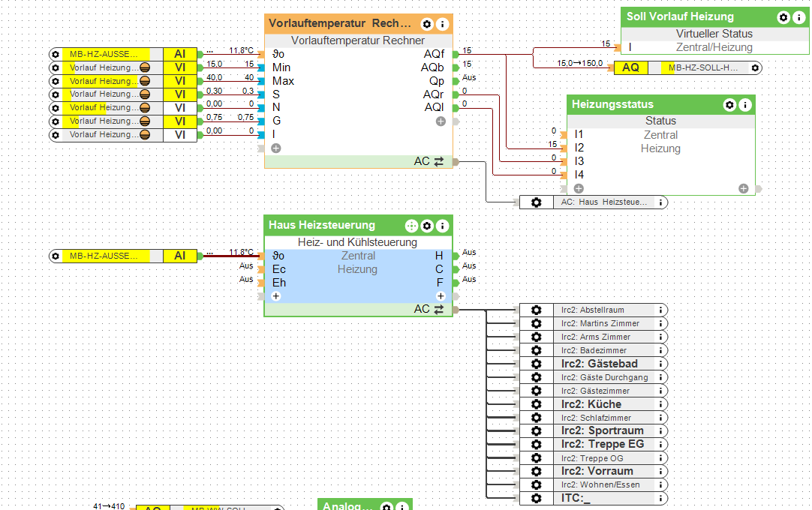Select Irc2: Treppe EG reference
Screen dimensions: 812x510
[603, 444]
